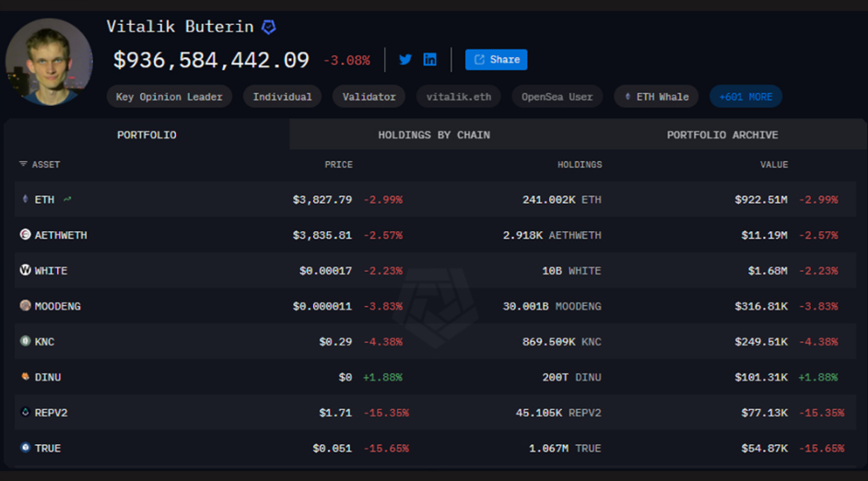This screenshot has width=868, height=481.
Task: Select the ETH Whale tag
Action: pyautogui.click(x=657, y=97)
